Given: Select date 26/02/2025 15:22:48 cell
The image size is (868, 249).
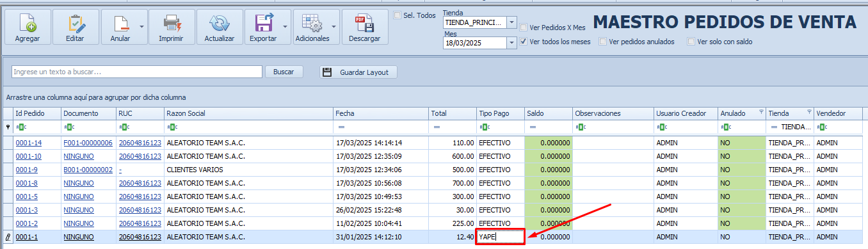Looking at the screenshot, I should click(x=381, y=210).
